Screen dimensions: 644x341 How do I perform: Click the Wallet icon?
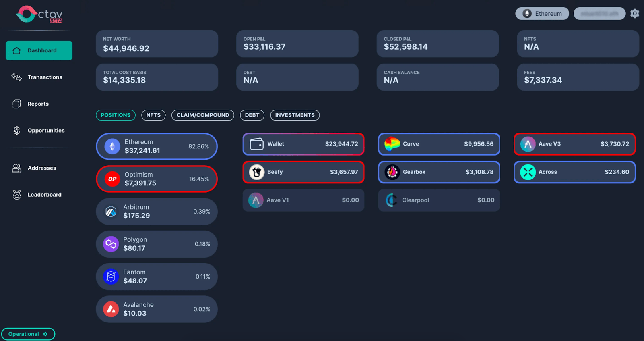coord(256,144)
